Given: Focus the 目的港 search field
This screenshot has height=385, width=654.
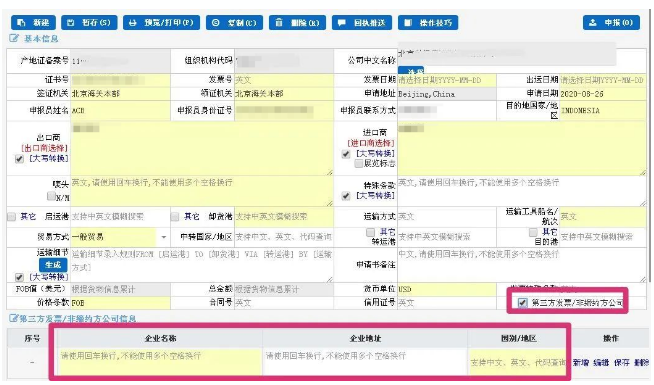Looking at the screenshot, I should coord(602,237).
